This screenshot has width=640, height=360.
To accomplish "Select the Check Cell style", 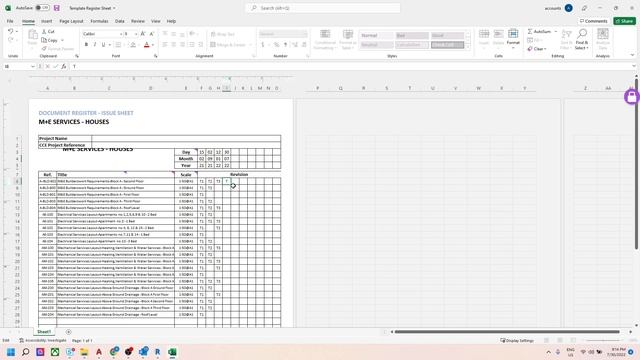I will (447, 44).
